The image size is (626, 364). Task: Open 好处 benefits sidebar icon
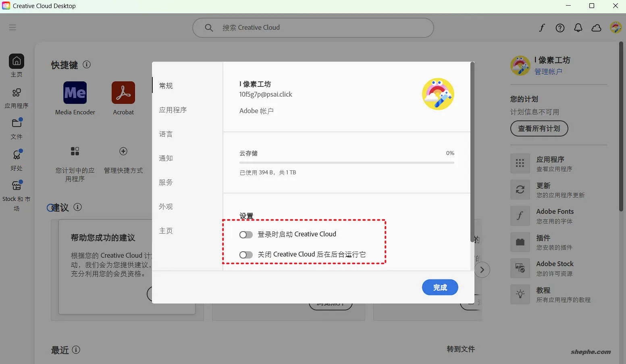point(17,154)
